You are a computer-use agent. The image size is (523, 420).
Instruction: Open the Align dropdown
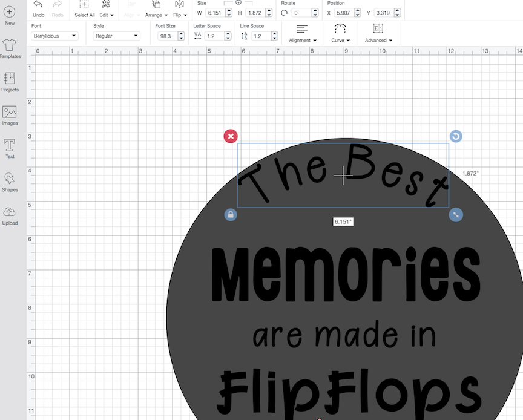(x=132, y=9)
